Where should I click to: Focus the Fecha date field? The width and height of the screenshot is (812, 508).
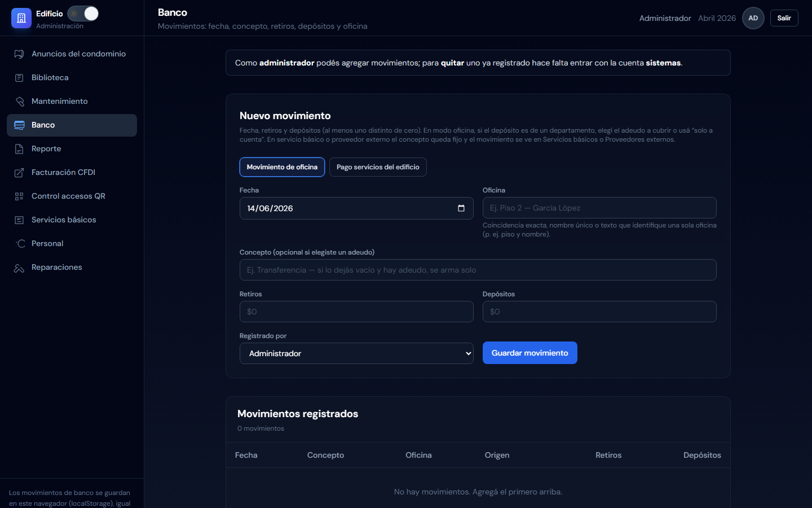pos(356,208)
